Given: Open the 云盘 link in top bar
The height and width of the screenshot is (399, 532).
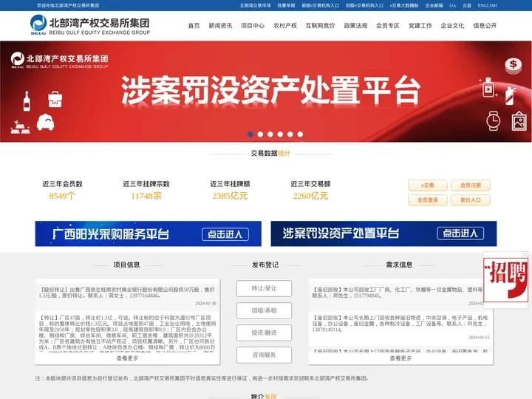Looking at the screenshot, I should coord(467,5).
